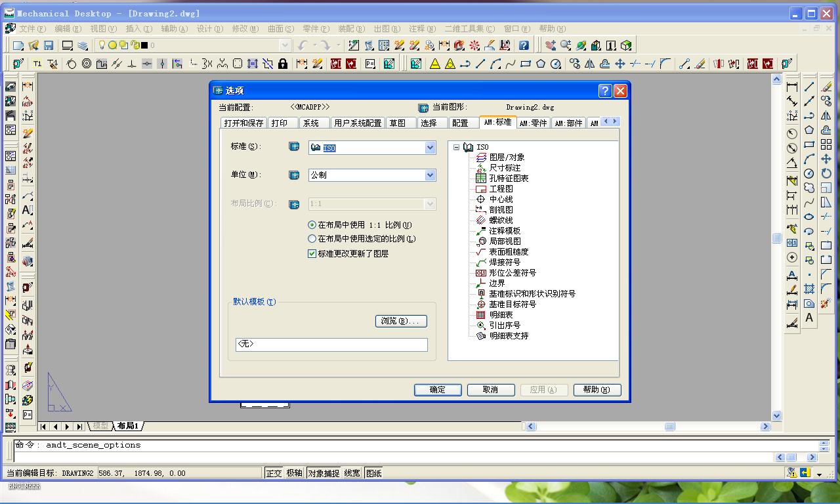
Task: Select 'Use 1:1 scale in layout' radio button
Action: (312, 225)
